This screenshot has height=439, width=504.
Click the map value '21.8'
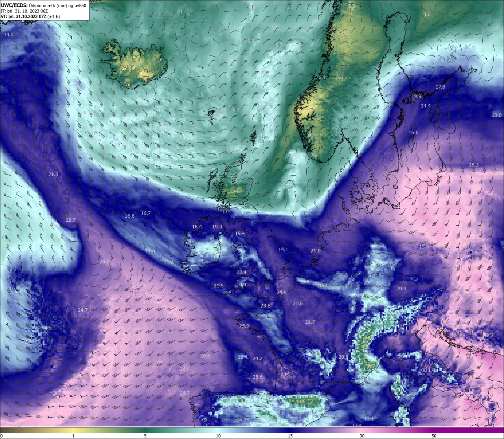click(x=53, y=174)
